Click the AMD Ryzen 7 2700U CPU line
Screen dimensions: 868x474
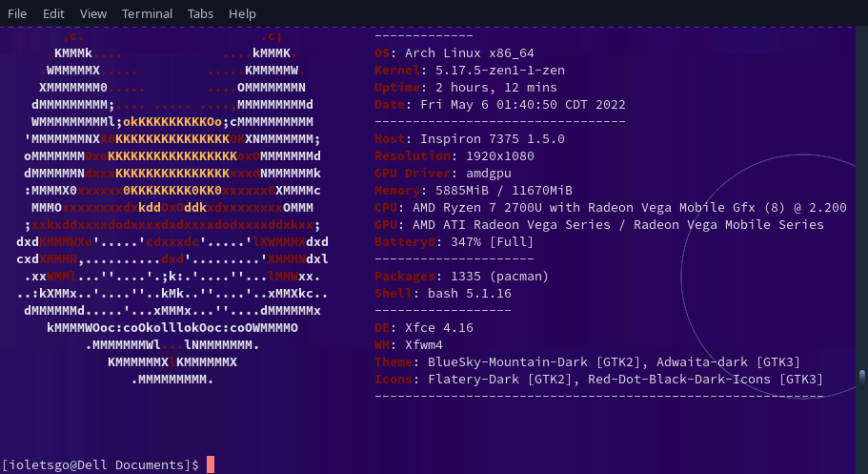[x=610, y=208]
